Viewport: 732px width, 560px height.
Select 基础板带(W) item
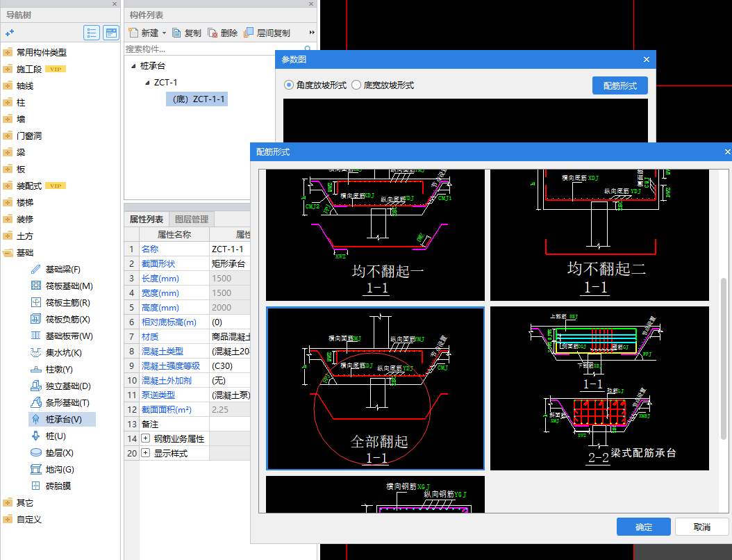click(x=69, y=336)
